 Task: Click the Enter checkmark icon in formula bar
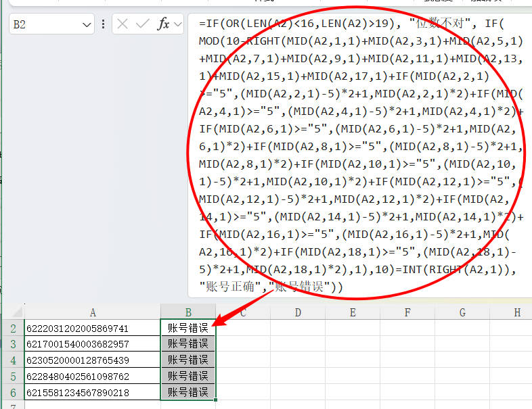(142, 24)
